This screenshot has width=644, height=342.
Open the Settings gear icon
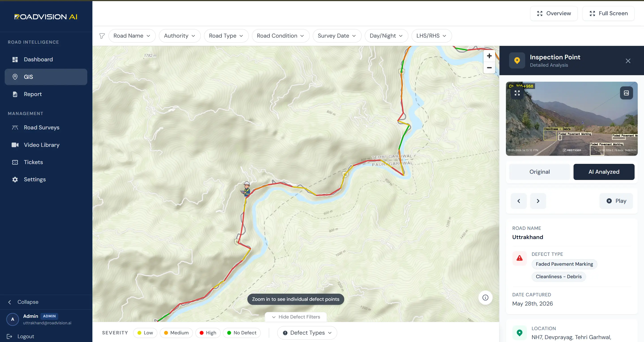pos(15,180)
